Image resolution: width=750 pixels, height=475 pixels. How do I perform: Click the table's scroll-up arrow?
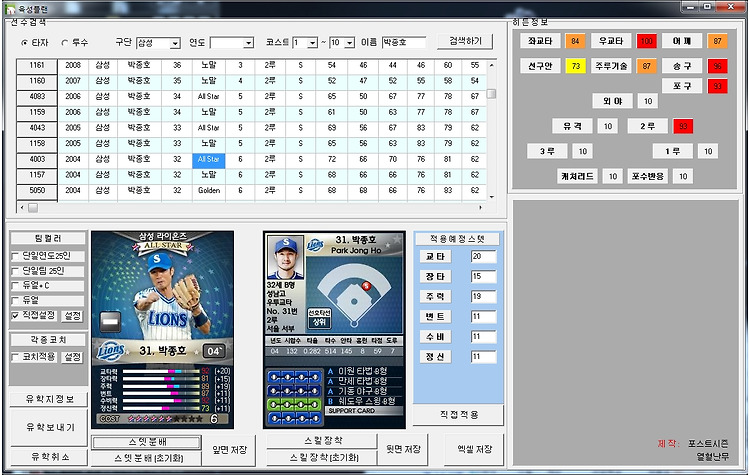(491, 65)
